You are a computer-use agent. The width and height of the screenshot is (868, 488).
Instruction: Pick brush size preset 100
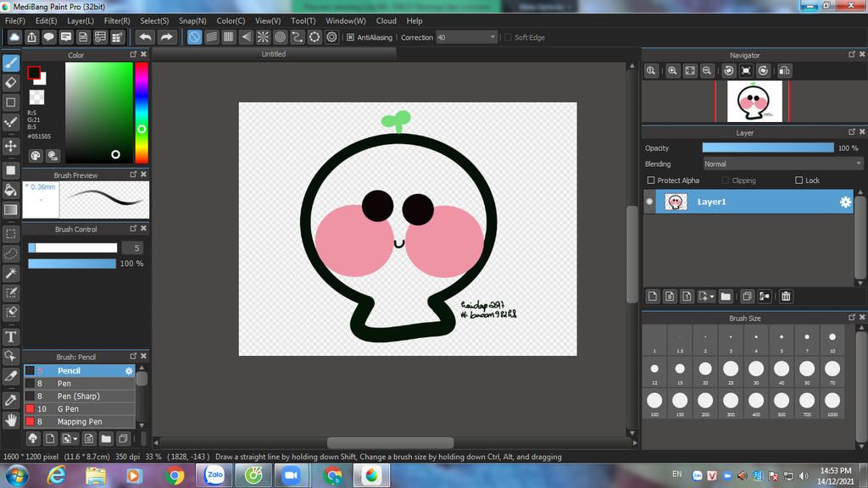click(x=654, y=402)
